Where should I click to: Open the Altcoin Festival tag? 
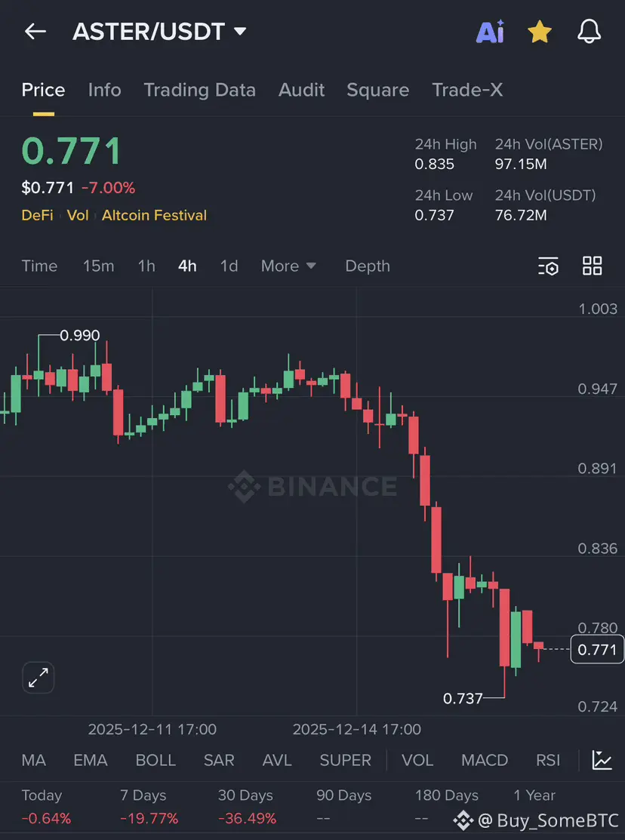click(x=154, y=215)
